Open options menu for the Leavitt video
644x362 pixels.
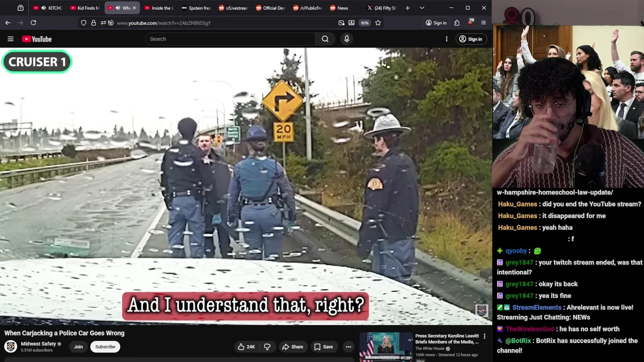pos(485,336)
